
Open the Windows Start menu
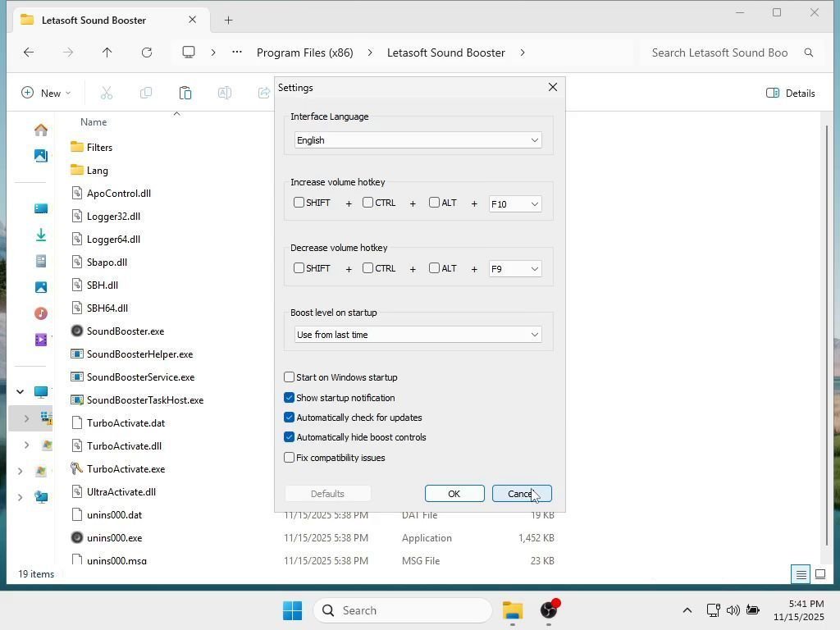pyautogui.click(x=293, y=610)
